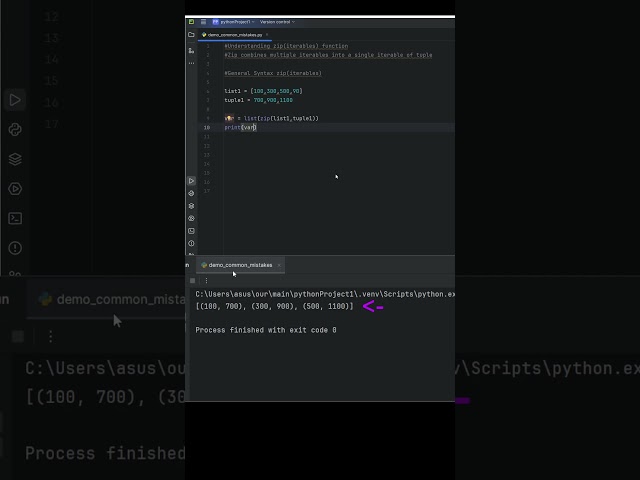
Task: Click the python.exe path line in console
Action: coord(325,294)
